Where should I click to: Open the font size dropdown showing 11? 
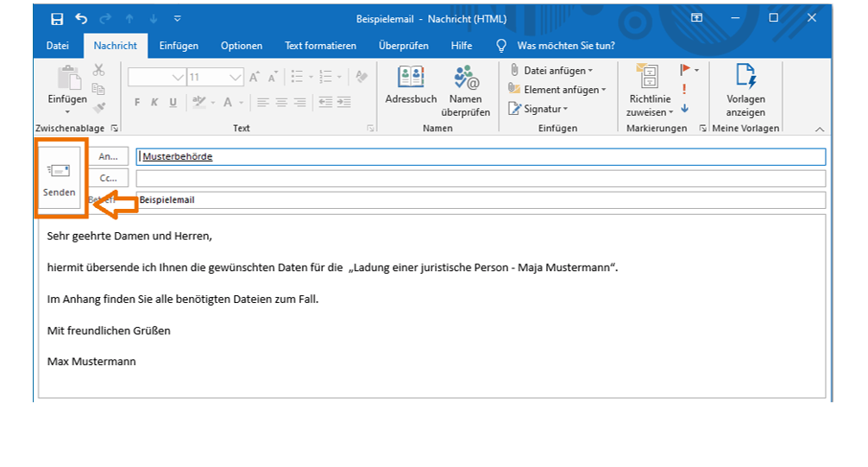236,78
